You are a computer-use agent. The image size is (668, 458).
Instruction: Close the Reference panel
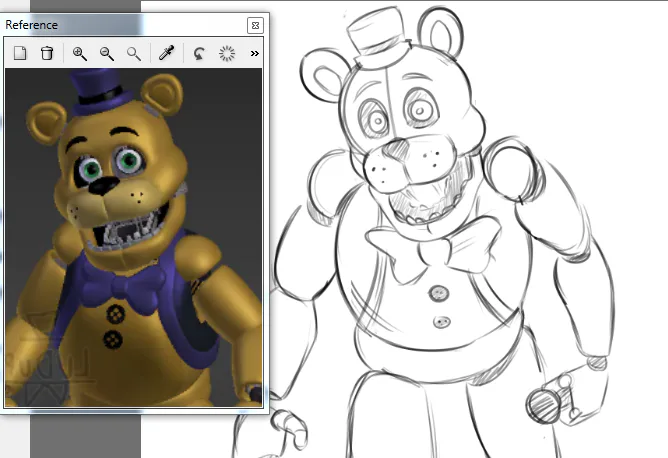[255, 26]
